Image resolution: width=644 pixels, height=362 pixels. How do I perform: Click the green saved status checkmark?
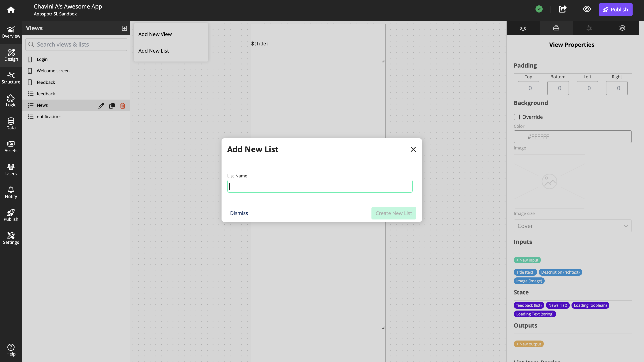coord(539,9)
